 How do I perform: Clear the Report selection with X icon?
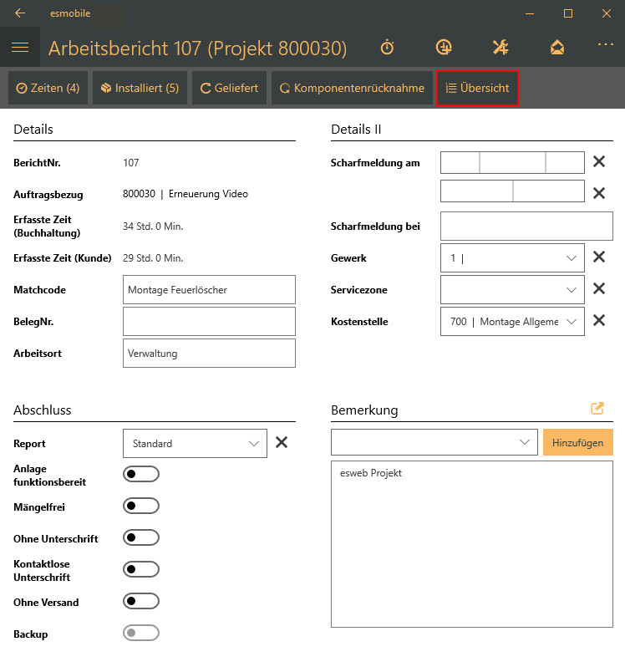click(x=282, y=443)
